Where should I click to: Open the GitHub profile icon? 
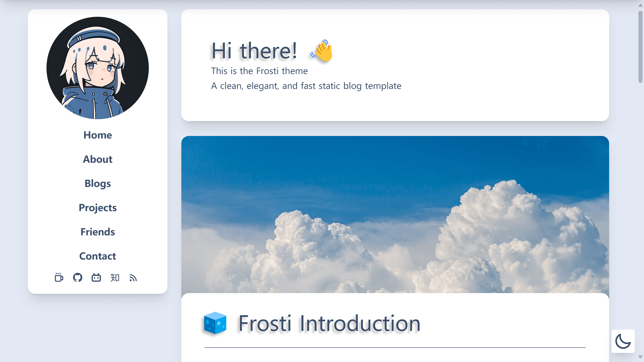(x=77, y=277)
